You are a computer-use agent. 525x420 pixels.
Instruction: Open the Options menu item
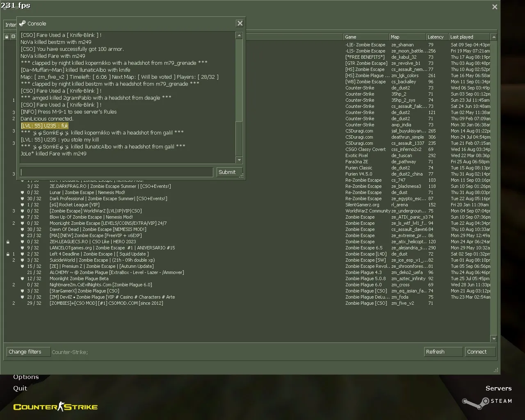click(26, 377)
